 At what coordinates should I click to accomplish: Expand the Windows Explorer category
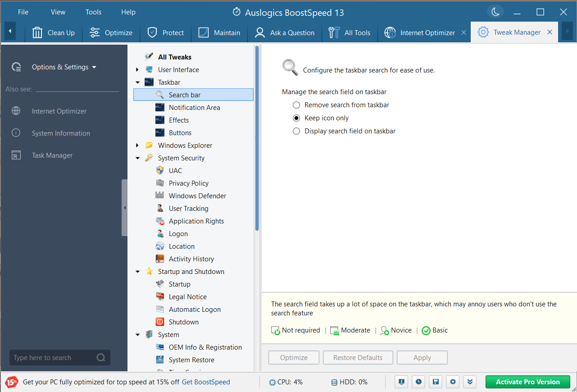pyautogui.click(x=137, y=145)
